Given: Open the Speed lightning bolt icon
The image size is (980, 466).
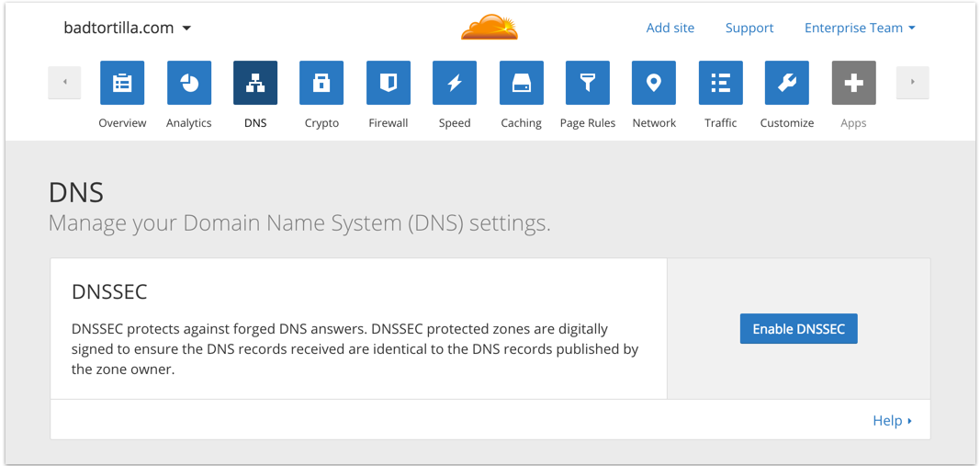Looking at the screenshot, I should [x=455, y=83].
